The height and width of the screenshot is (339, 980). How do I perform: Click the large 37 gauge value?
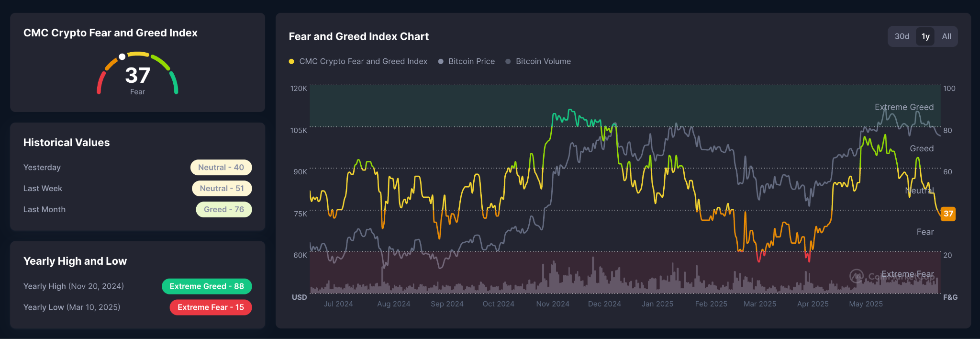coord(138,75)
